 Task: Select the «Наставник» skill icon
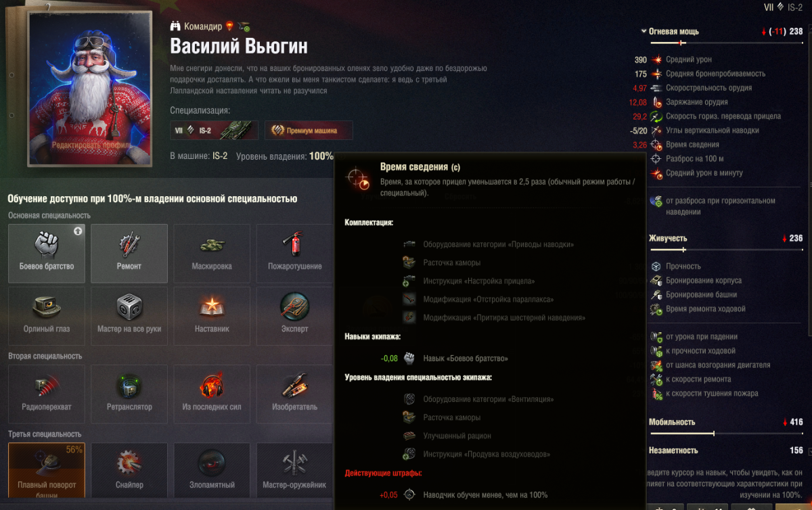point(212,316)
